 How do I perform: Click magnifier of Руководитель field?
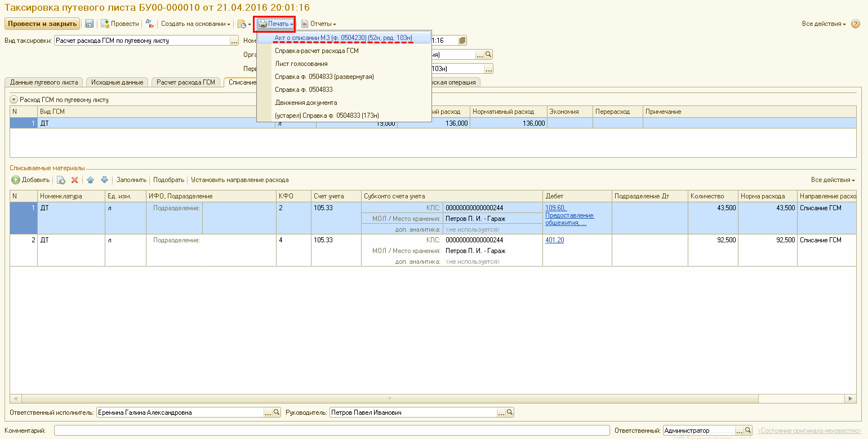(x=510, y=413)
